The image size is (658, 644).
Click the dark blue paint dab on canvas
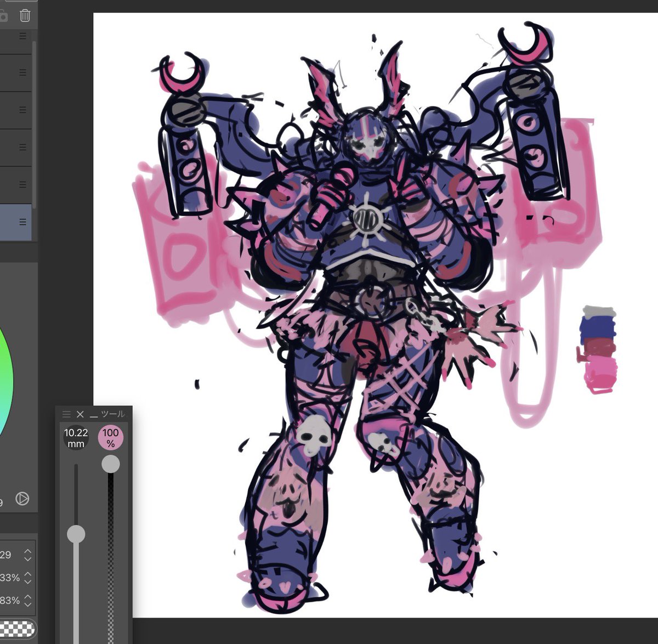click(x=598, y=328)
